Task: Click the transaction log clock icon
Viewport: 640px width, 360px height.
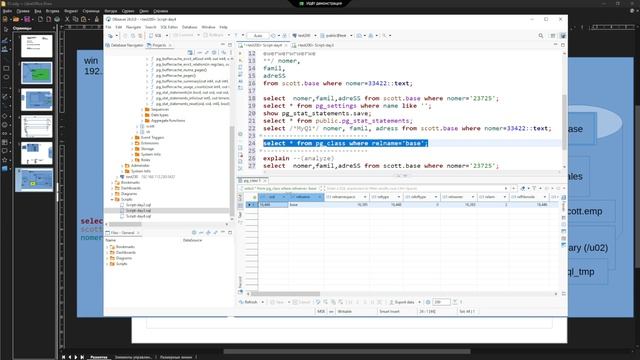Action: tap(273, 36)
